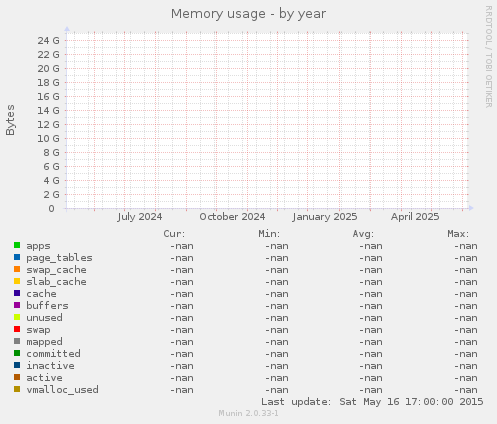Click the 'Memory usage - by year' title
This screenshot has width=497, height=424.
[248, 14]
